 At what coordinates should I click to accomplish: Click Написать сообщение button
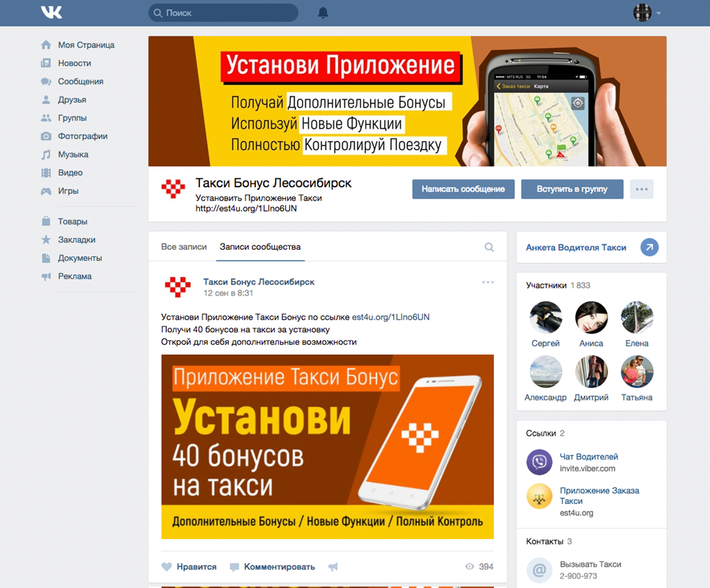[x=463, y=189]
